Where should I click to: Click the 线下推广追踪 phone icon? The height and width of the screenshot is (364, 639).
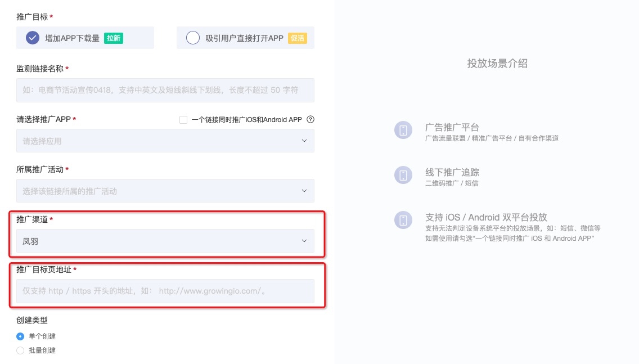coord(403,175)
